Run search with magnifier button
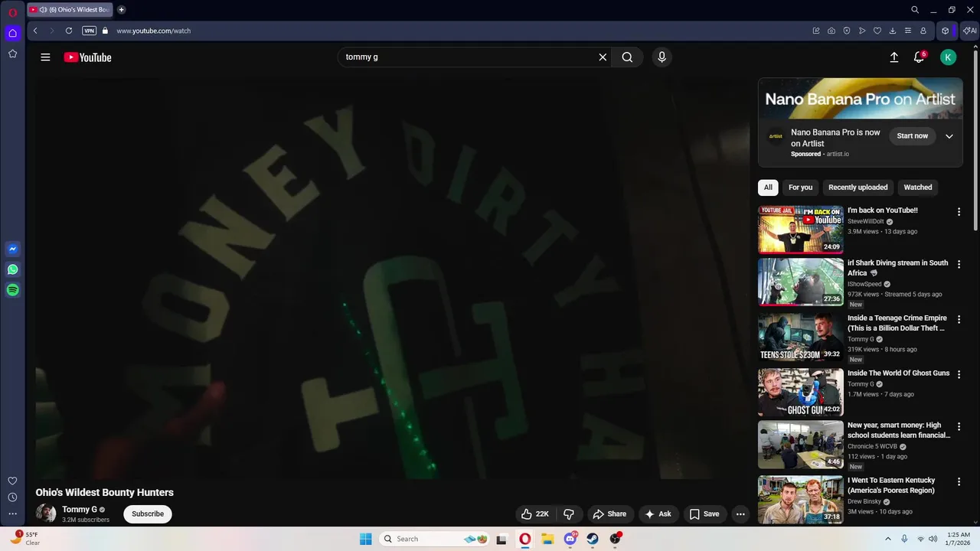Image resolution: width=980 pixels, height=551 pixels. tap(627, 57)
